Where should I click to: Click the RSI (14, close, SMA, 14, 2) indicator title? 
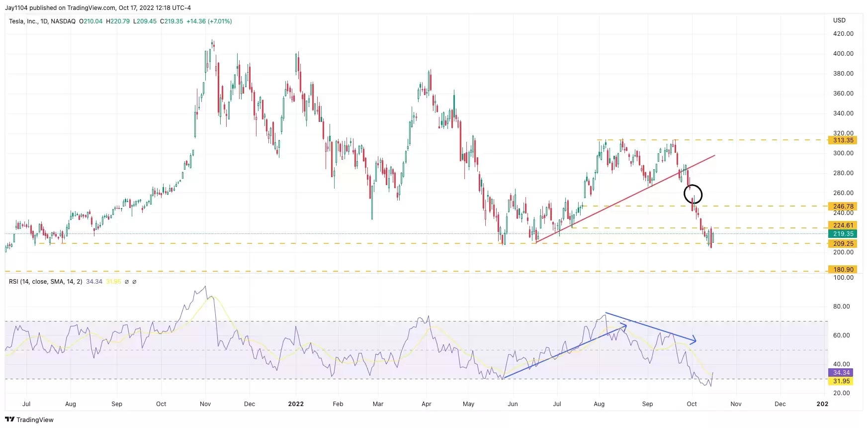point(46,282)
